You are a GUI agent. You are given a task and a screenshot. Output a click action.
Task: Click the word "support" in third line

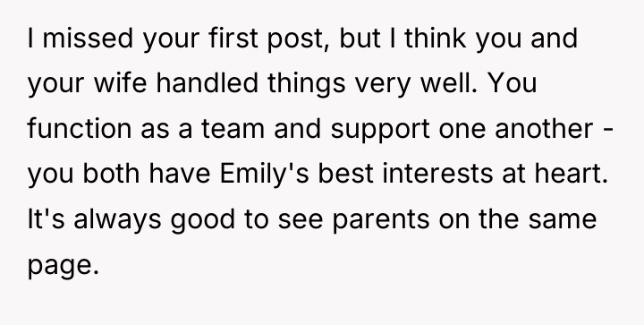380,130
